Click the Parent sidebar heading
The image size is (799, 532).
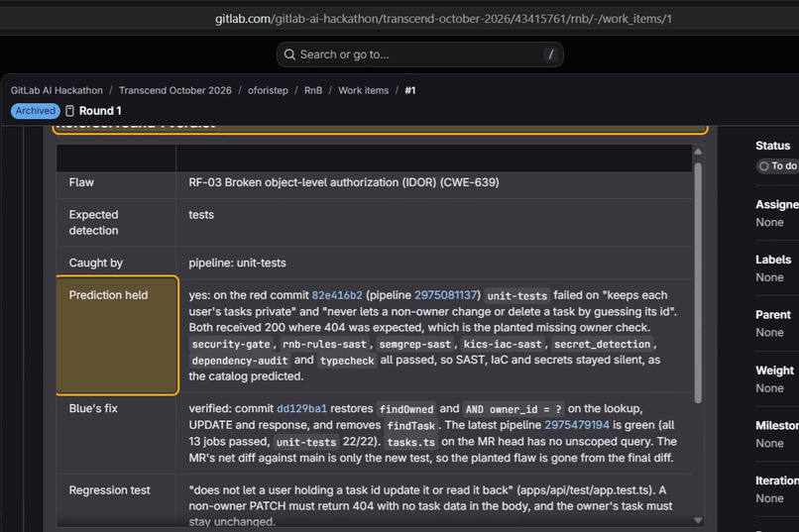[773, 315]
